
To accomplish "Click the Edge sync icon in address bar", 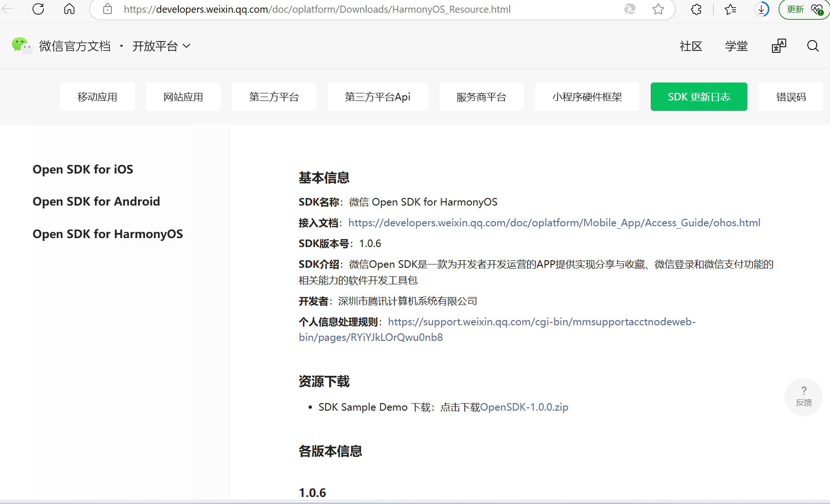I will 630,9.
